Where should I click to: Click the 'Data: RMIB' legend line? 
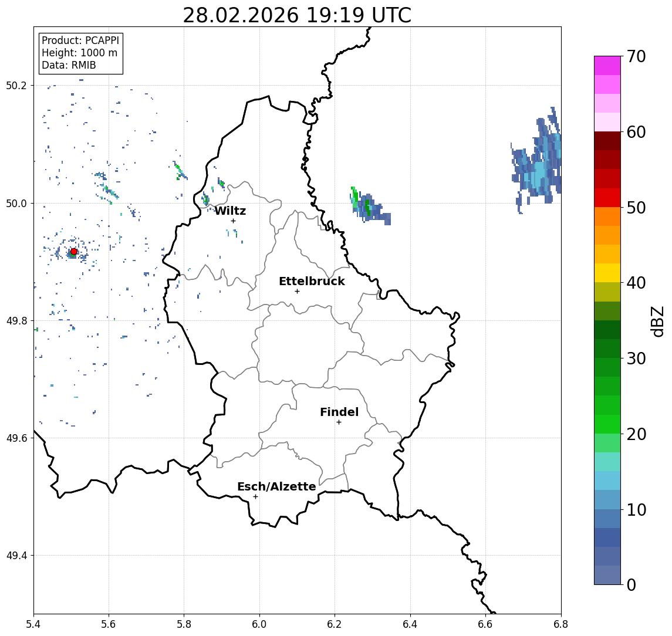[x=69, y=65]
